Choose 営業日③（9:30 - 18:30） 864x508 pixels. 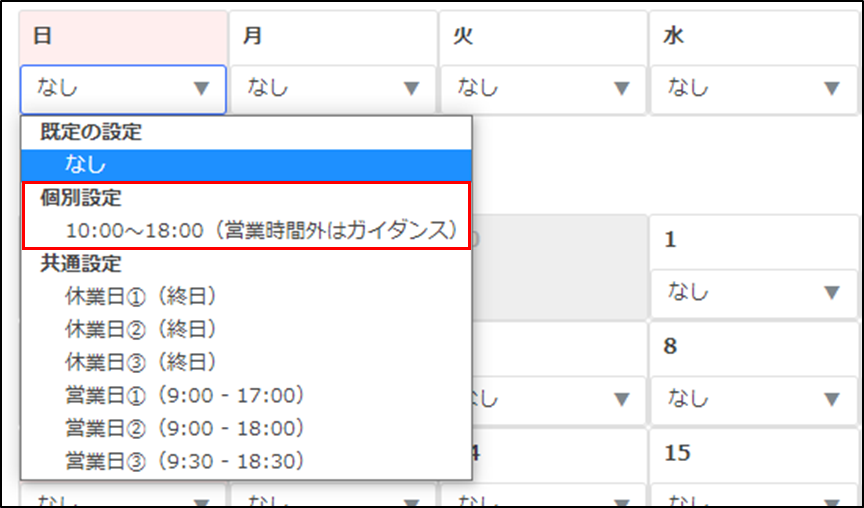point(185,461)
